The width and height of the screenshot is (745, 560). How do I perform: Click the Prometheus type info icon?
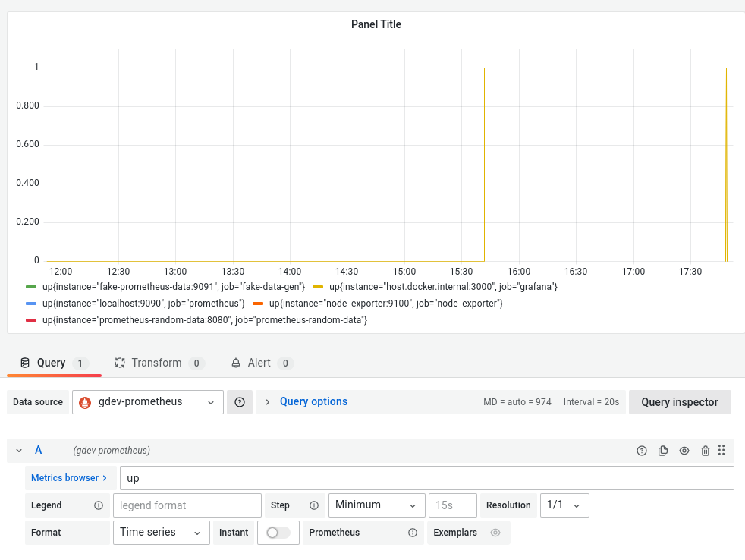click(412, 532)
